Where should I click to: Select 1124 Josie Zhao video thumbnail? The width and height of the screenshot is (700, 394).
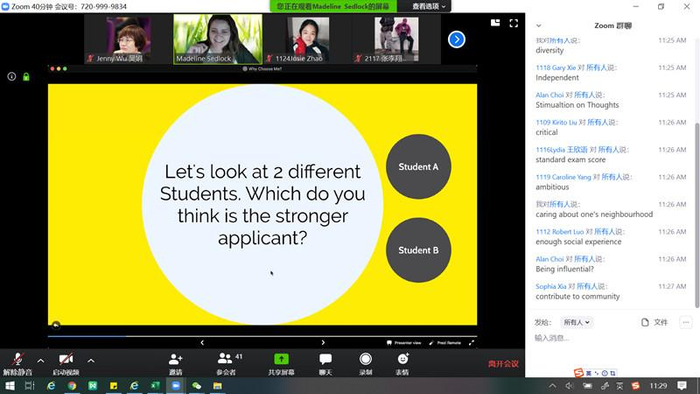tap(308, 39)
